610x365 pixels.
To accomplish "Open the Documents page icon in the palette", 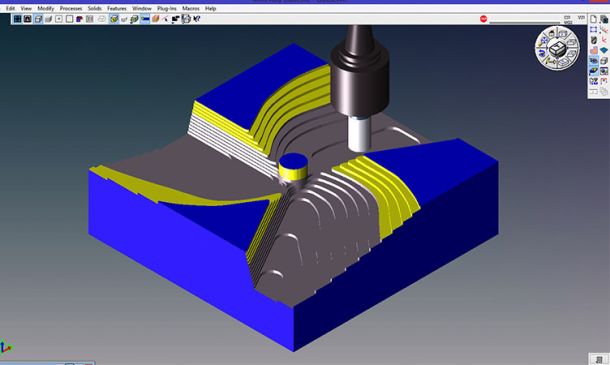I will 593,19.
